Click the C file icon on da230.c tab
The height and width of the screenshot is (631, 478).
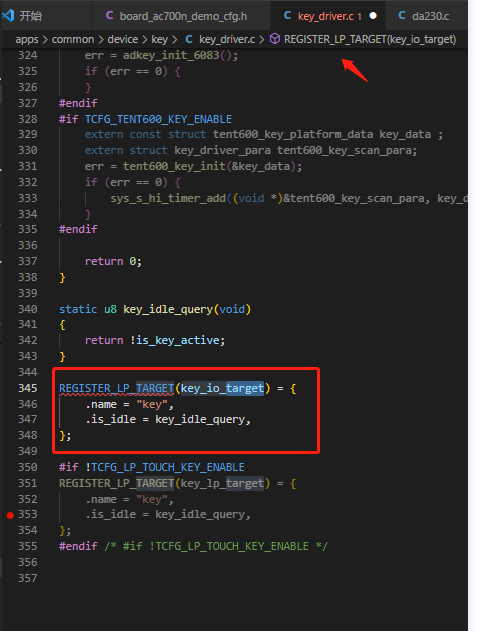point(402,16)
